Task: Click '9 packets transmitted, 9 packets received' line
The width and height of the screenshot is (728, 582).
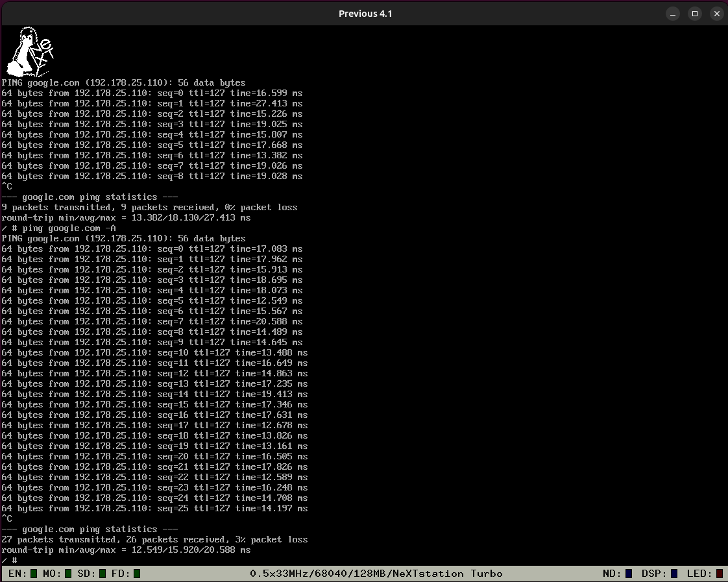Action: [149, 208]
